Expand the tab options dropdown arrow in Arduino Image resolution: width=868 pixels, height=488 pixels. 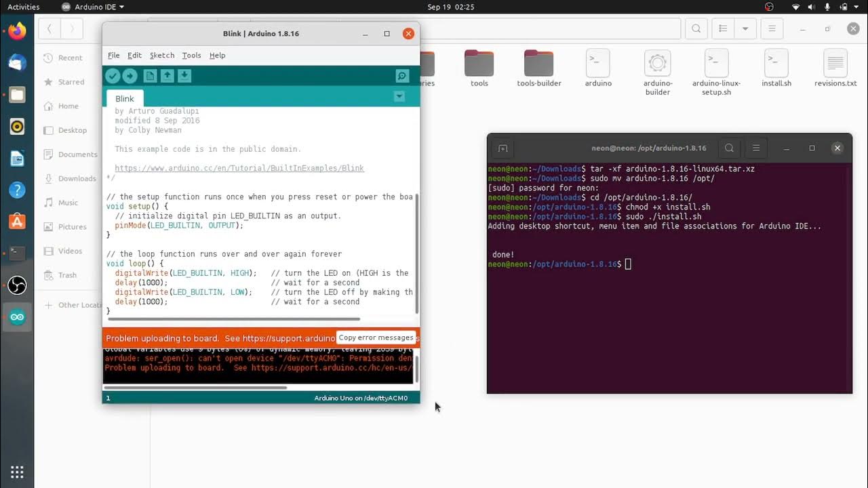tap(399, 97)
